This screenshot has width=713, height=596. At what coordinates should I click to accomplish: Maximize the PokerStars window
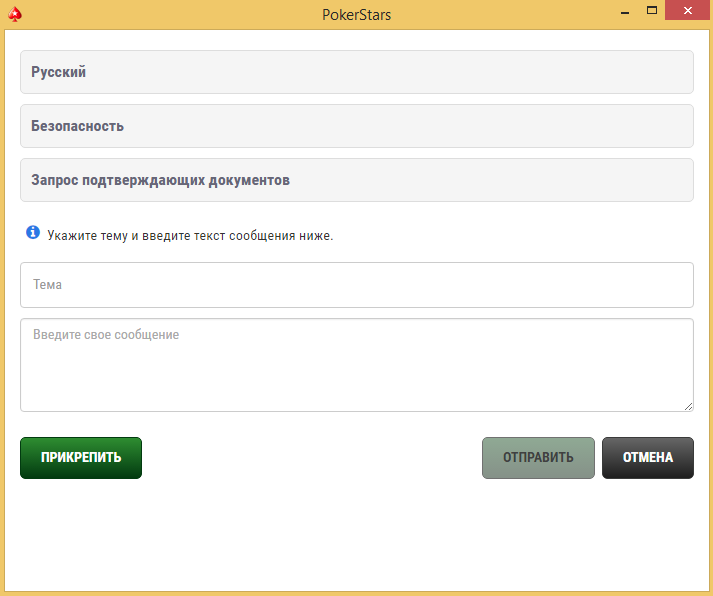pos(652,11)
